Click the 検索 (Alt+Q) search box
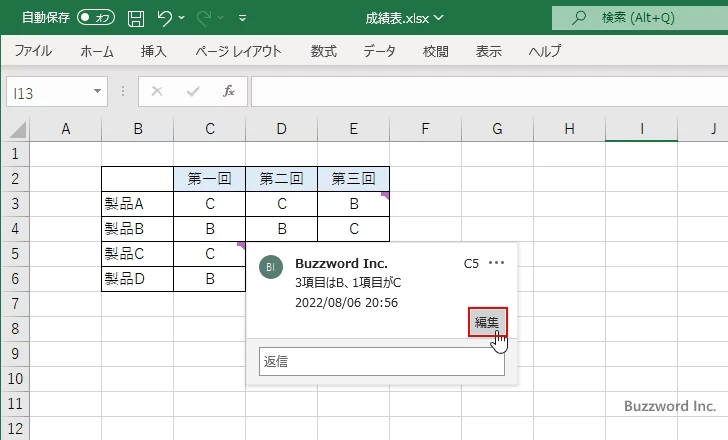Screen dimensions: 728x440 (640, 18)
